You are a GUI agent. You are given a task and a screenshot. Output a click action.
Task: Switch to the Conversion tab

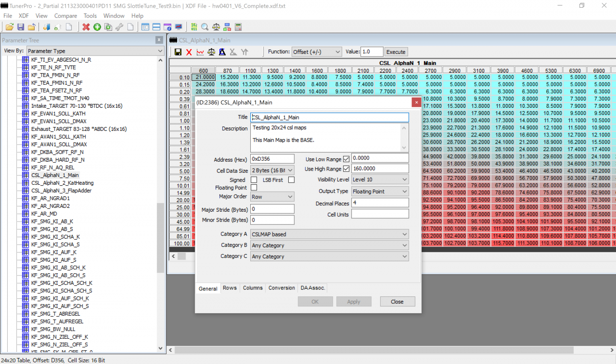(281, 288)
